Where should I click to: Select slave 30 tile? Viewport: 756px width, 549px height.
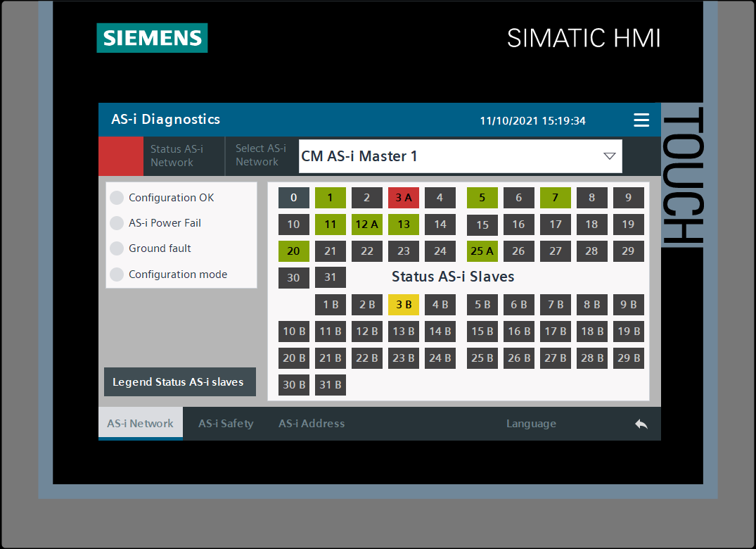coord(294,277)
